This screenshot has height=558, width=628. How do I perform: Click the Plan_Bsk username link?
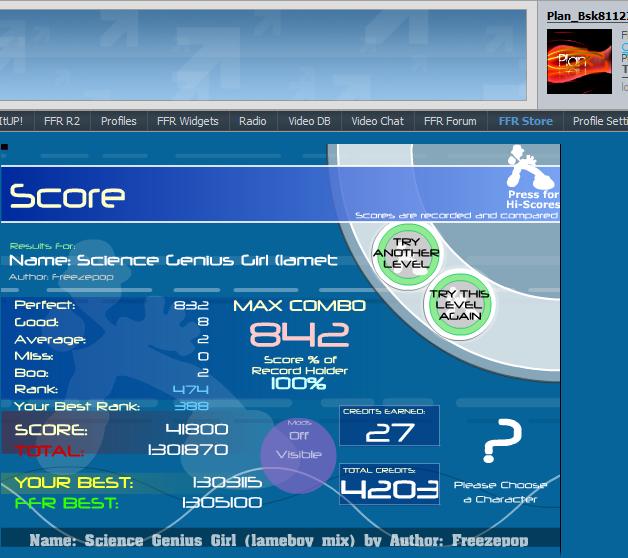point(587,16)
